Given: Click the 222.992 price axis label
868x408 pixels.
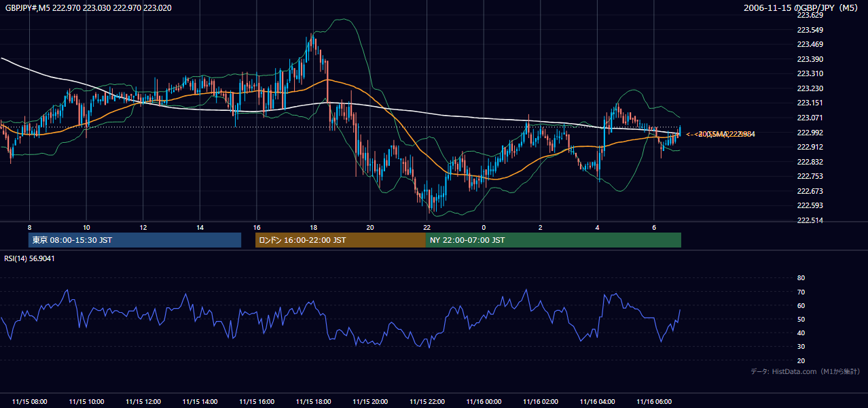Looking at the screenshot, I should pos(810,132).
